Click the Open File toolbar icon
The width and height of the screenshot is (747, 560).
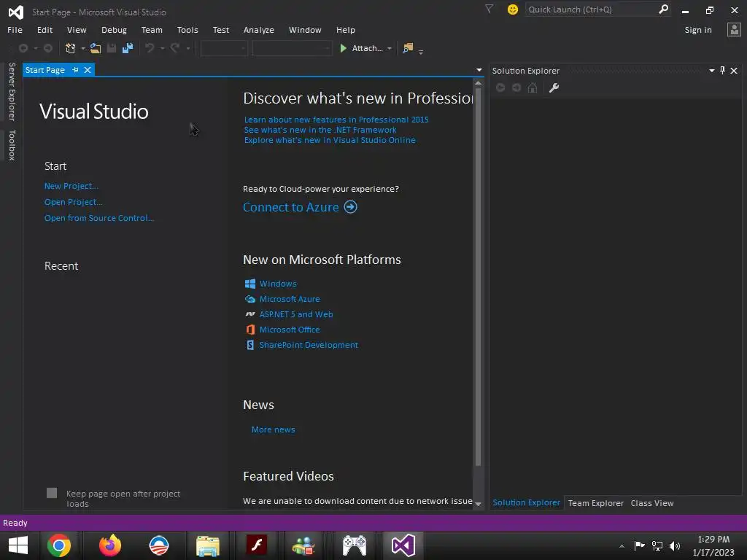coord(96,48)
